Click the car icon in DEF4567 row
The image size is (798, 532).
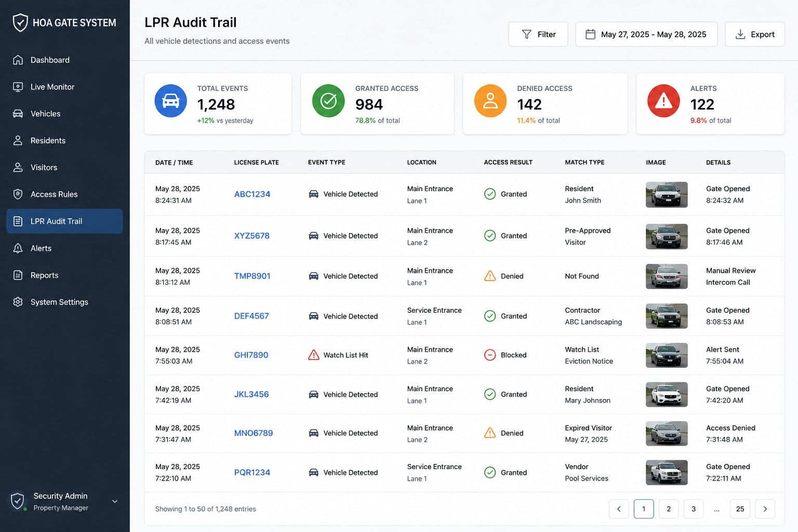[x=314, y=316]
